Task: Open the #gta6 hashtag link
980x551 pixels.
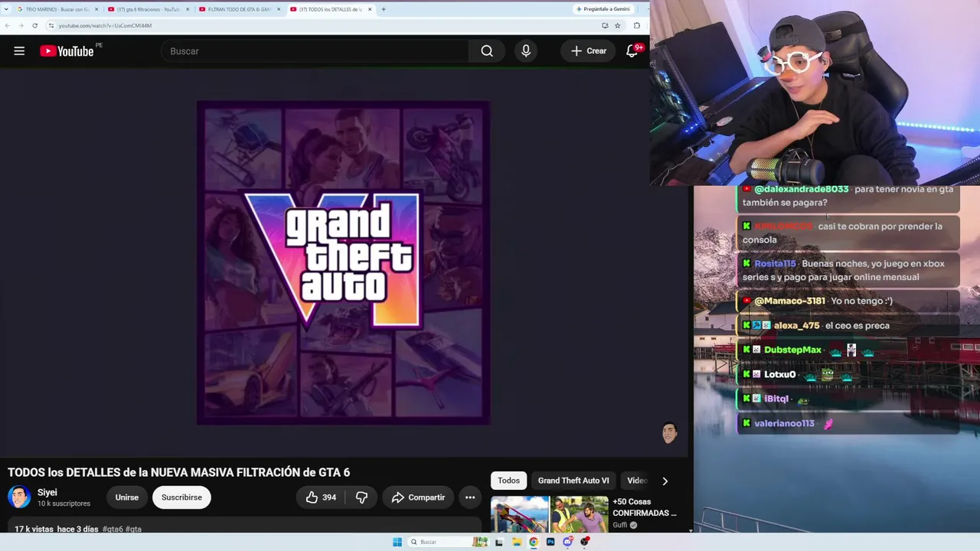Action: [x=113, y=529]
